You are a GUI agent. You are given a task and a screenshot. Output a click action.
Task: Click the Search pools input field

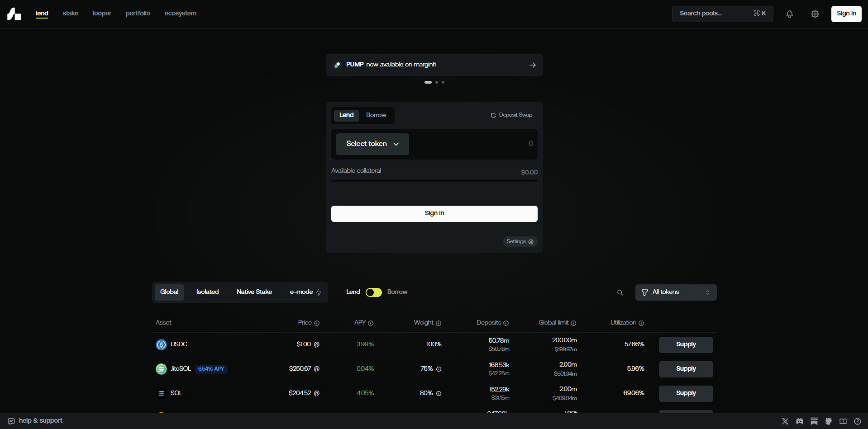(713, 14)
